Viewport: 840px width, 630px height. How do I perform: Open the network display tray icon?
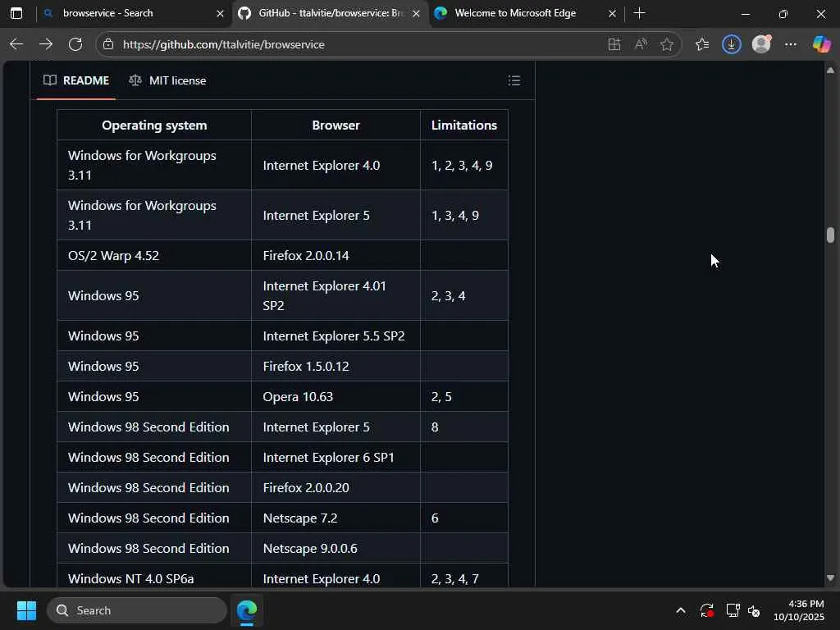(733, 610)
